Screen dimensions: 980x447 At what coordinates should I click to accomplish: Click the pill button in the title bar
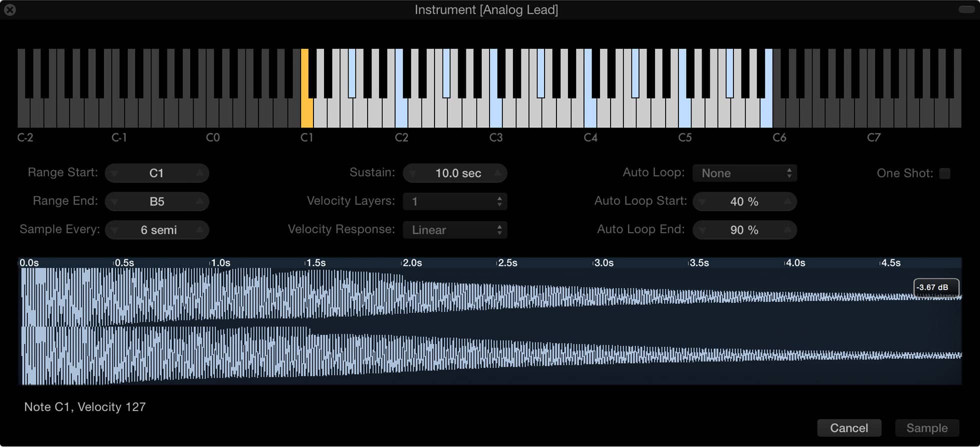pos(966,9)
